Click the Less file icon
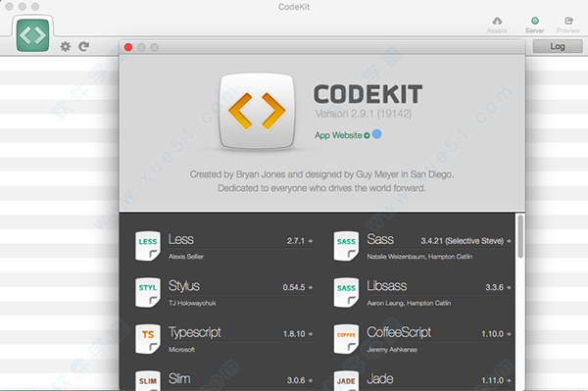This screenshot has width=588, height=391. pos(147,246)
